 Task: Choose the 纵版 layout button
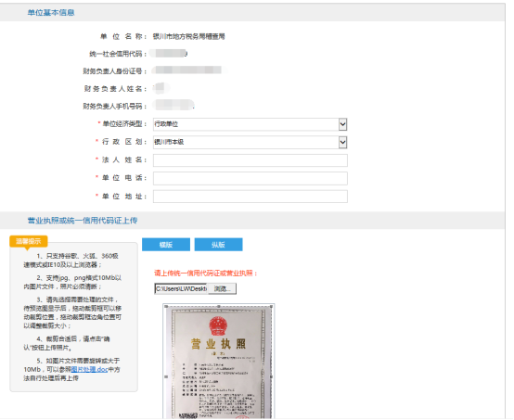coord(218,245)
